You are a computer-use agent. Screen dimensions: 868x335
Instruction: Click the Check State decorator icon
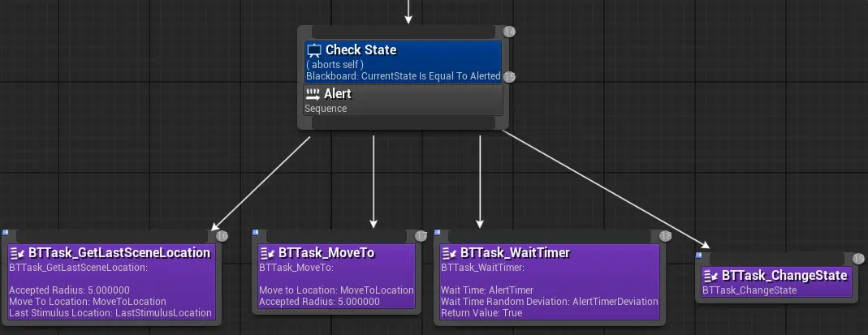click(314, 50)
